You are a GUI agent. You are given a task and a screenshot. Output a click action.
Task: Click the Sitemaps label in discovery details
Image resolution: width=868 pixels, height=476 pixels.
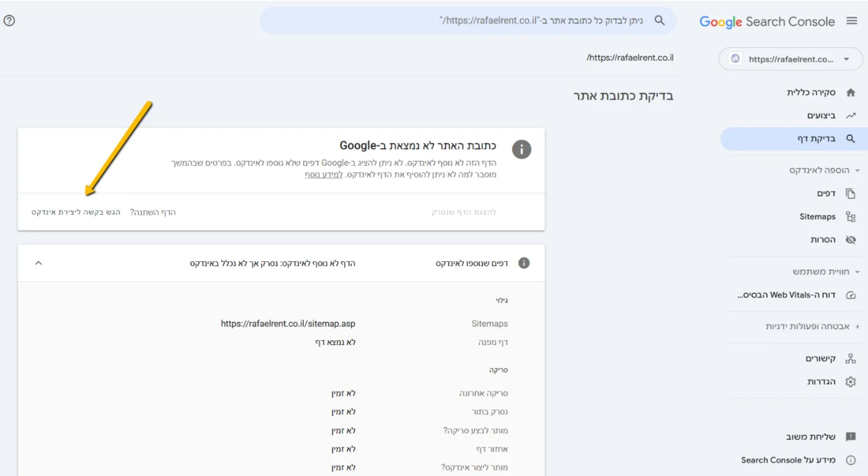[x=490, y=324]
